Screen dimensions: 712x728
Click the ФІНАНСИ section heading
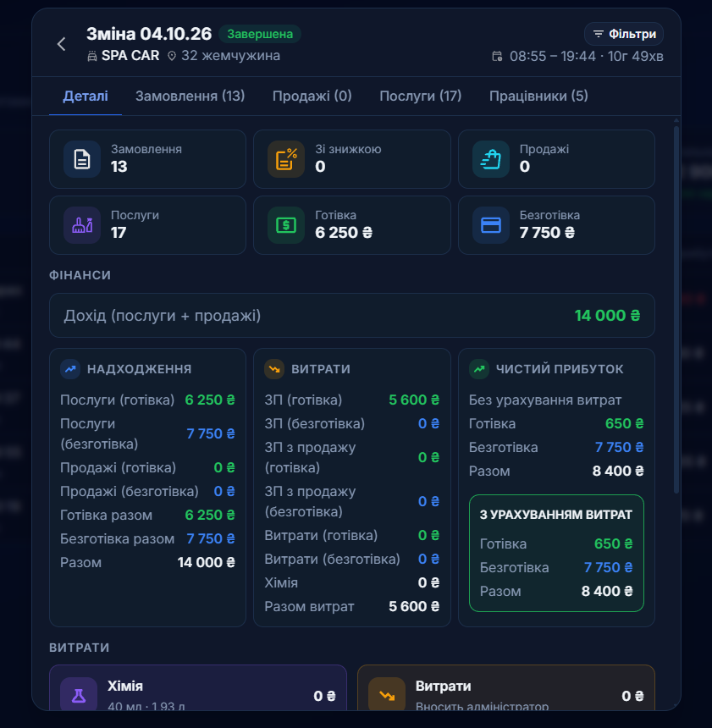click(x=80, y=275)
